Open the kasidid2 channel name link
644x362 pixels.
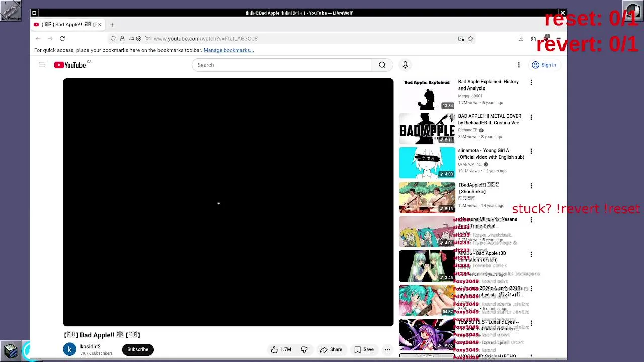(91, 346)
